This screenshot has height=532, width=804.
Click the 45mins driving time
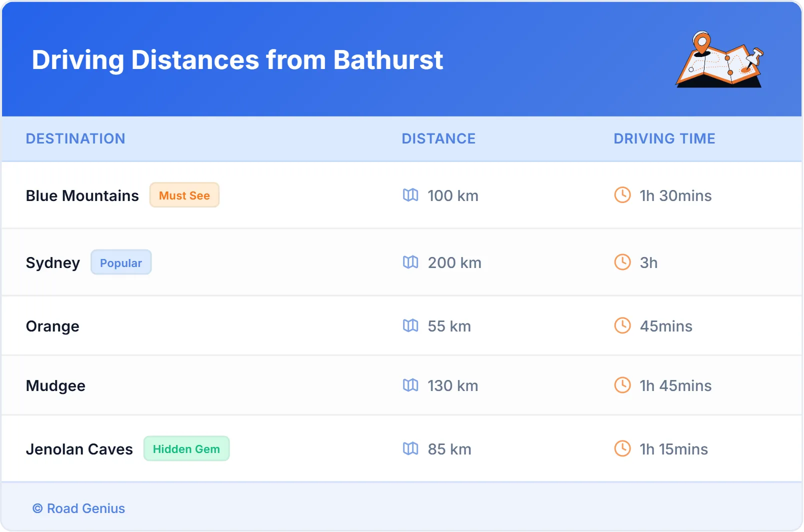click(666, 326)
